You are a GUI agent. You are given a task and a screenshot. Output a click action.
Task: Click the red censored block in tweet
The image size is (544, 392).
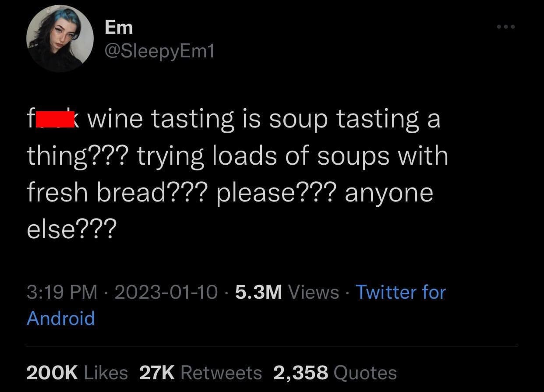coord(54,119)
